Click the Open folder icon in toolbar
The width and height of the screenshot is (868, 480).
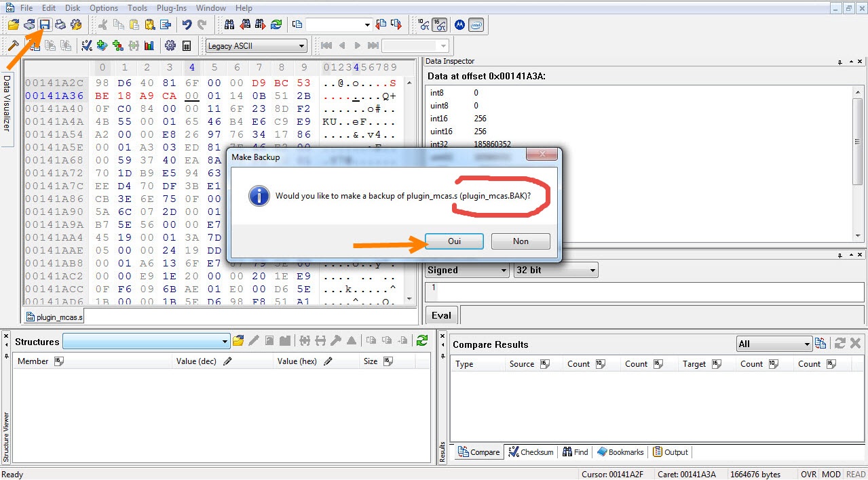pyautogui.click(x=14, y=25)
